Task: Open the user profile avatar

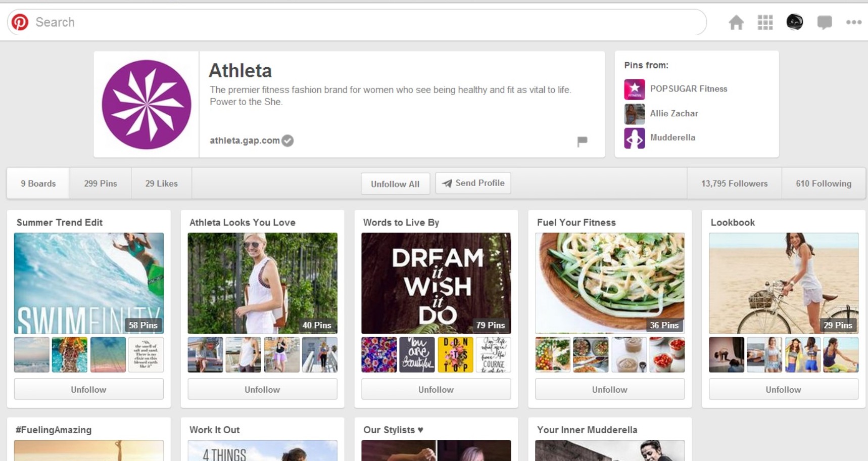Action: [794, 22]
